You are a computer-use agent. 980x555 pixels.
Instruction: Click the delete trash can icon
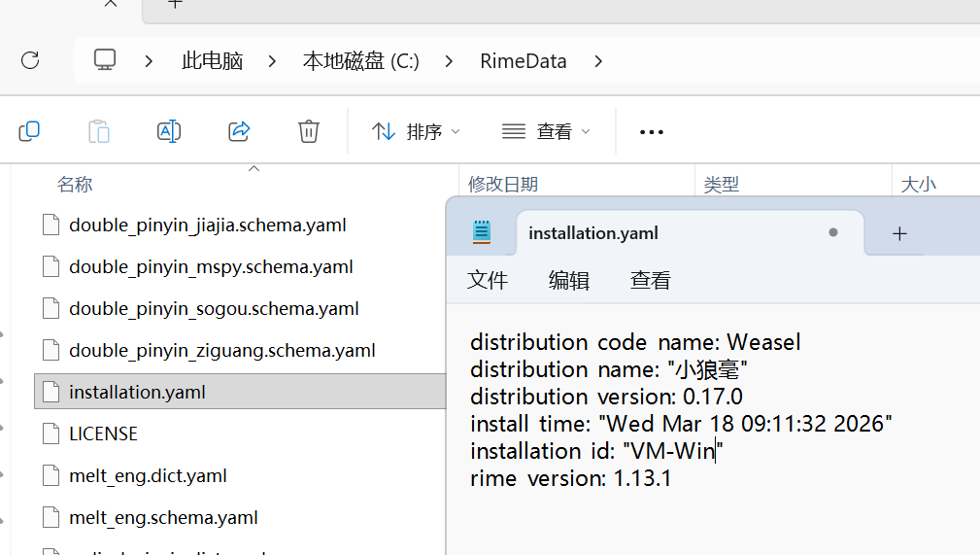(x=309, y=131)
